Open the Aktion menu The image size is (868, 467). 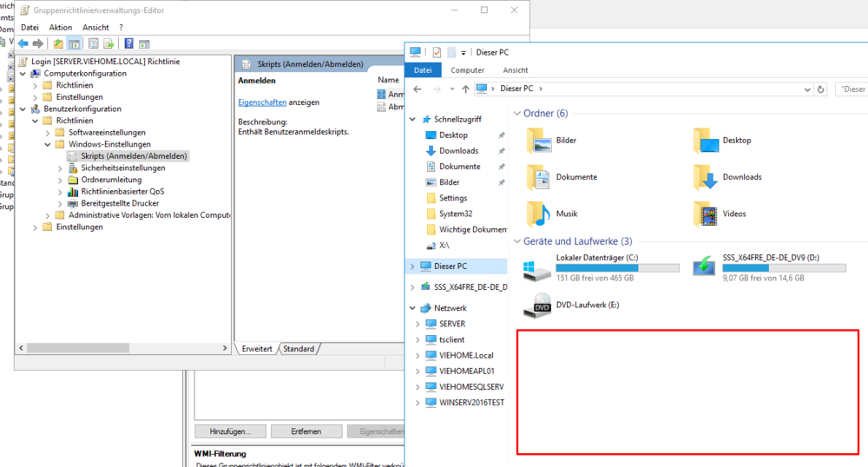click(61, 27)
